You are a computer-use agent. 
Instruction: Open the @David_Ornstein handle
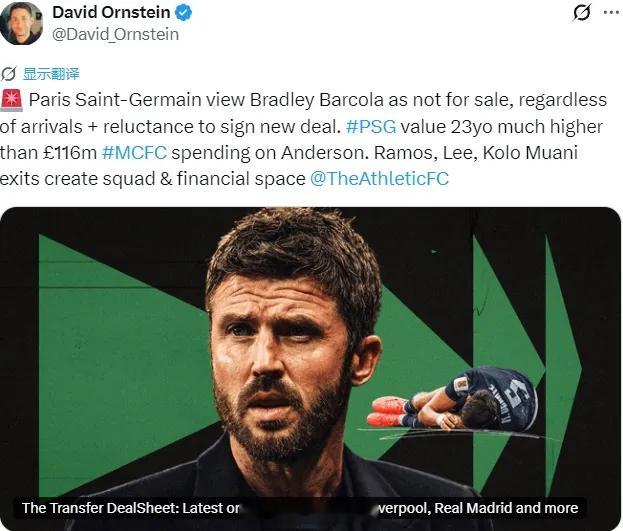point(116,35)
